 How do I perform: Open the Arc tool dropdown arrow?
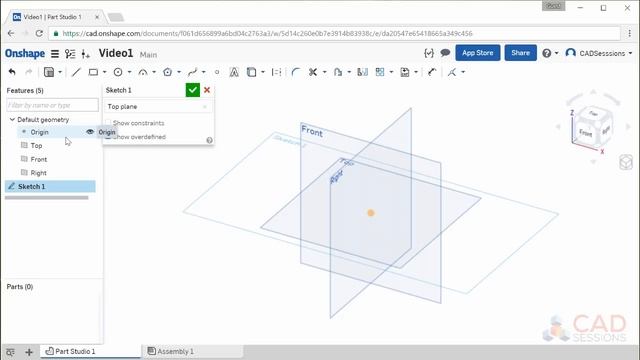coord(154,72)
